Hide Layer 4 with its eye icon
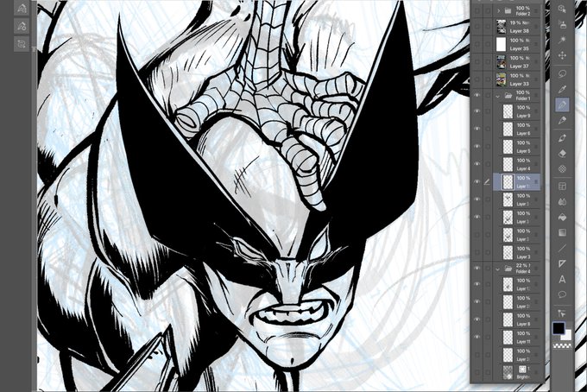 [x=477, y=164]
